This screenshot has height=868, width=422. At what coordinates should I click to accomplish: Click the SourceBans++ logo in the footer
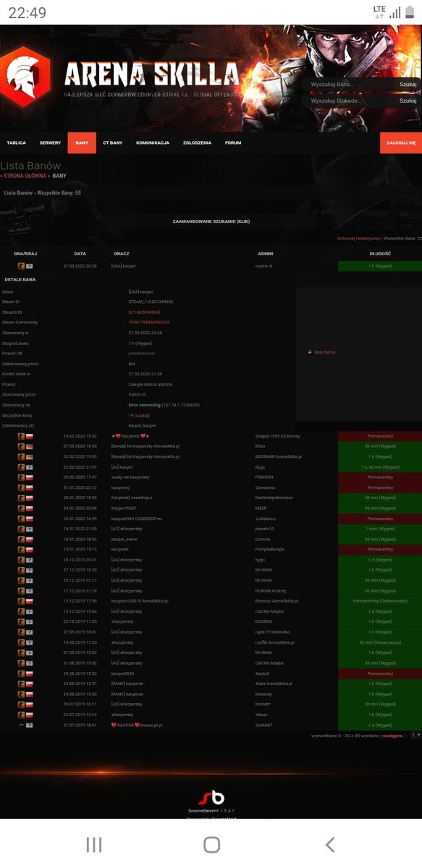click(211, 797)
